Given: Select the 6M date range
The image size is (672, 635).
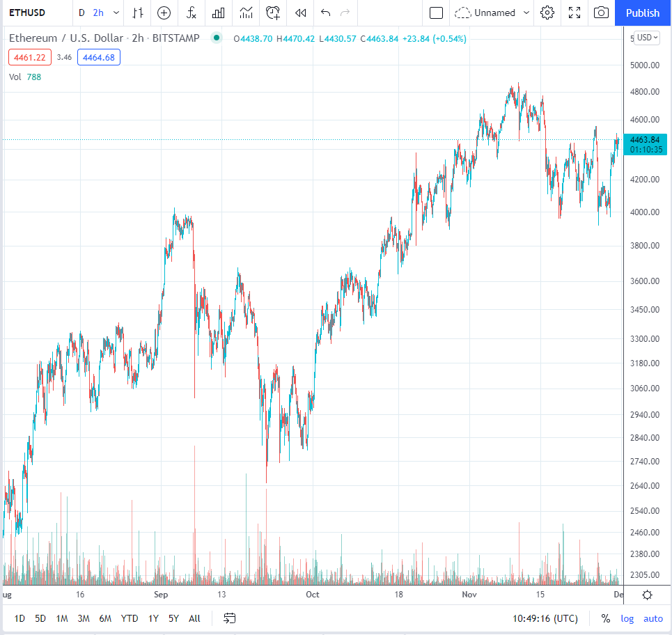Looking at the screenshot, I should 105,618.
